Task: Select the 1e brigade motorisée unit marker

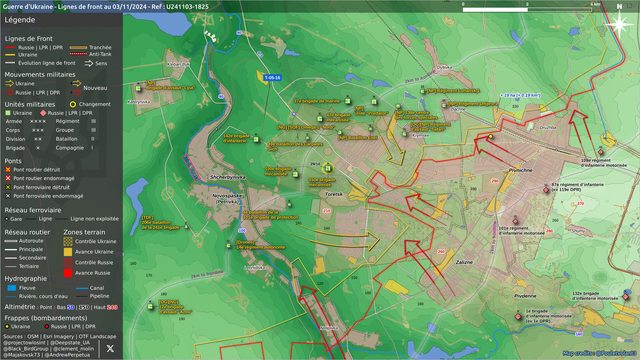Action: click(x=518, y=317)
